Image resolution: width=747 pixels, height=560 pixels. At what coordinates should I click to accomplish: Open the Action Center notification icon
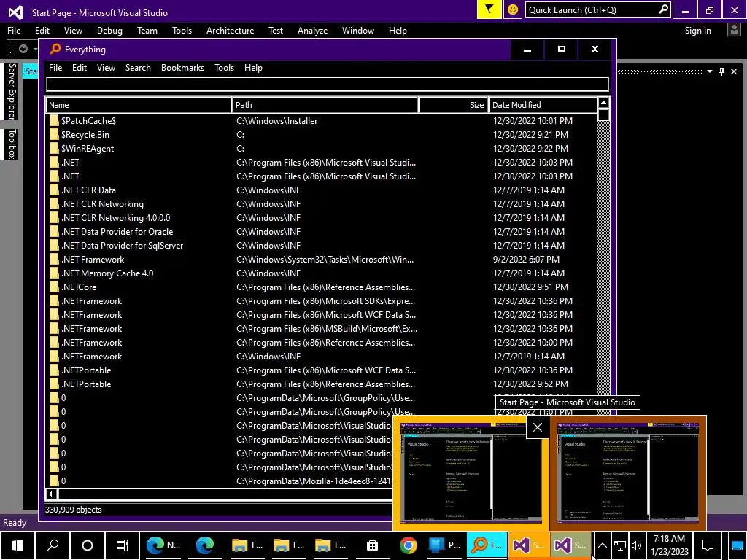(708, 545)
